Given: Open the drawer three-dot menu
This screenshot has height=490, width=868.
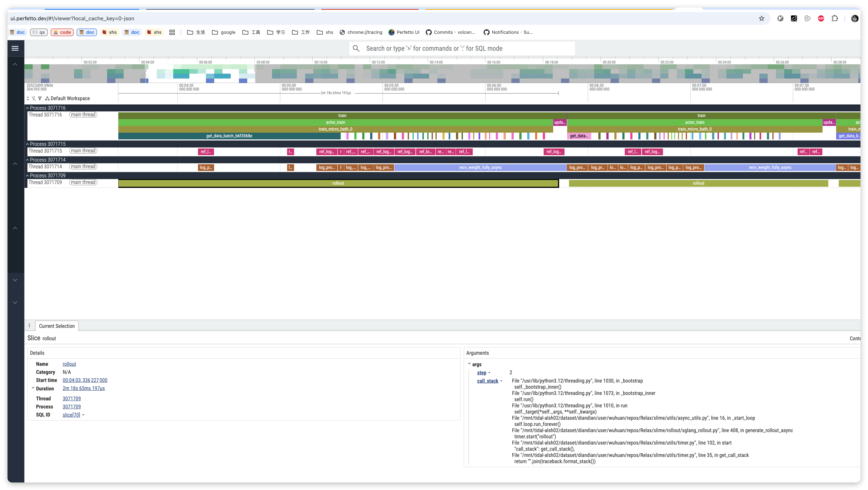Looking at the screenshot, I should (29, 326).
